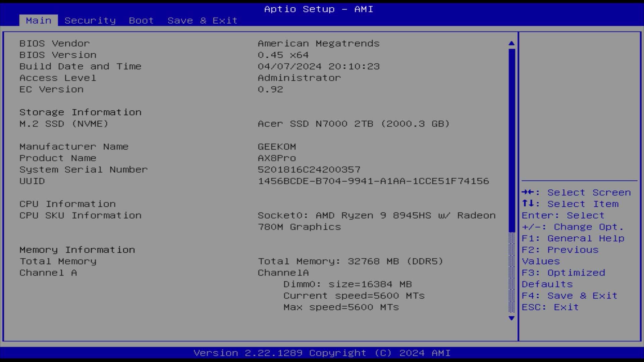Screen dimensions: 644x362
Task: Click the F1: General Help hint
Action: 573,238
